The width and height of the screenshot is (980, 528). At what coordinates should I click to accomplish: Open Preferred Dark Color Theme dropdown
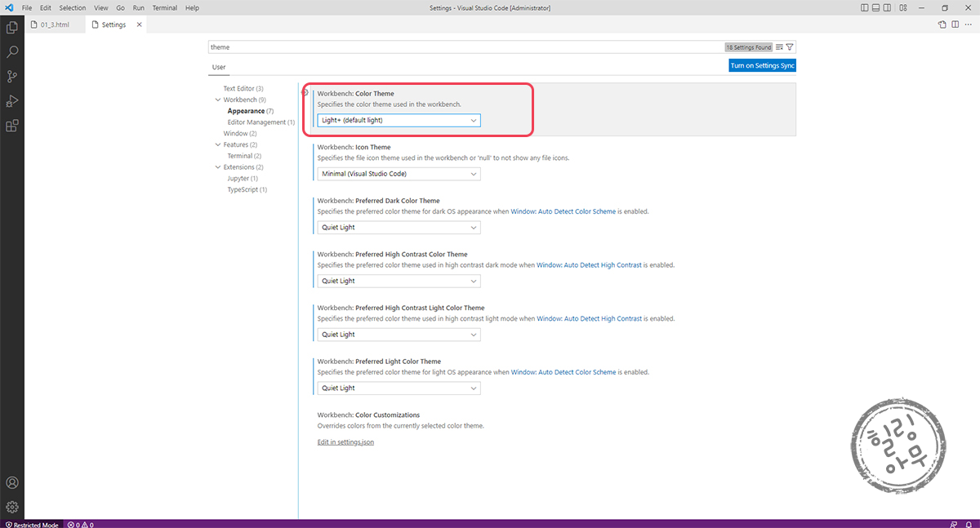pyautogui.click(x=399, y=227)
